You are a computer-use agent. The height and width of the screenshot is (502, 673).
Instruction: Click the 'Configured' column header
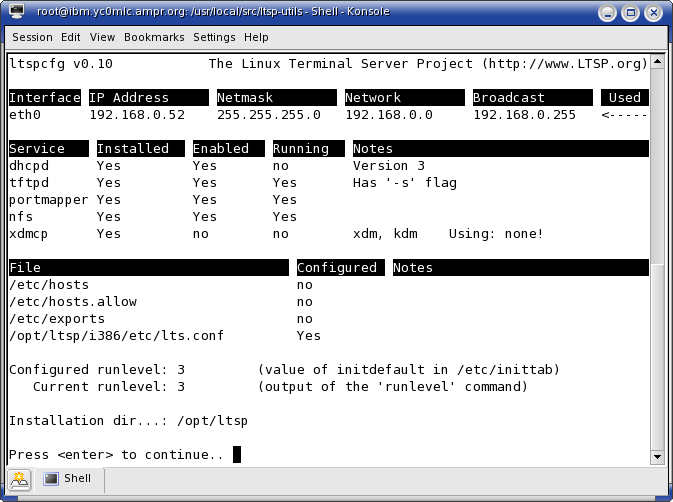click(341, 268)
